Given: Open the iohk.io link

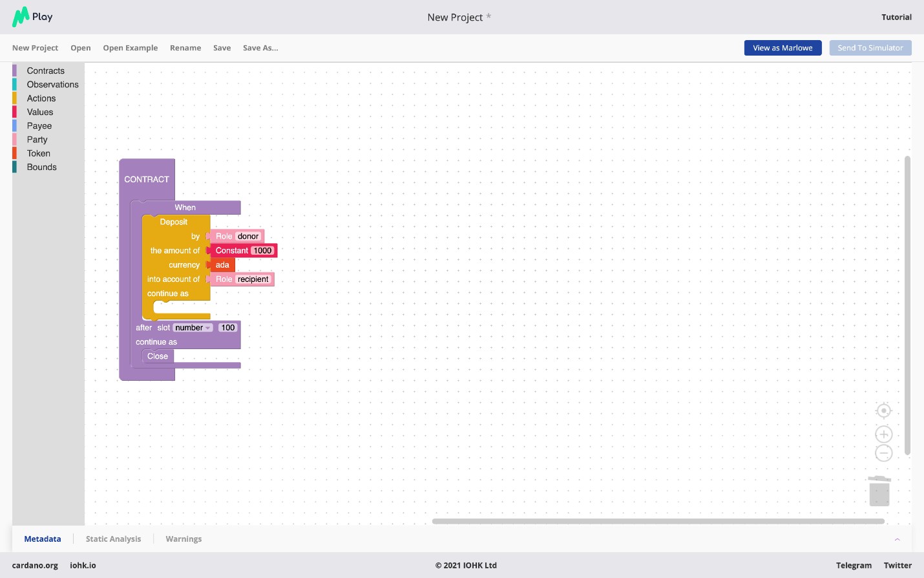Looking at the screenshot, I should tap(83, 565).
